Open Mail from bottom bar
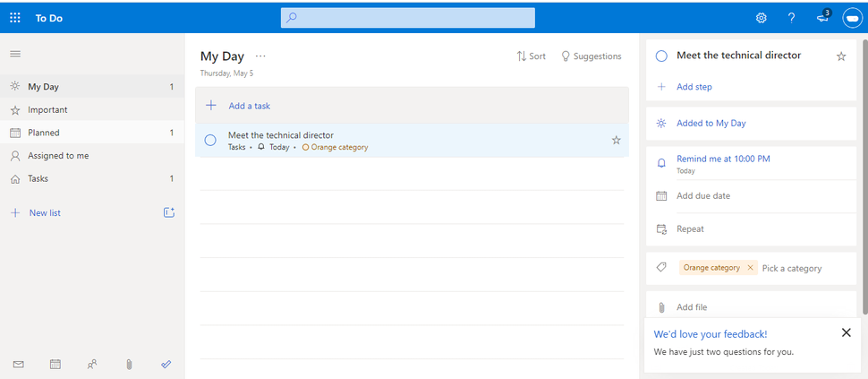The width and height of the screenshot is (868, 379). click(x=18, y=365)
